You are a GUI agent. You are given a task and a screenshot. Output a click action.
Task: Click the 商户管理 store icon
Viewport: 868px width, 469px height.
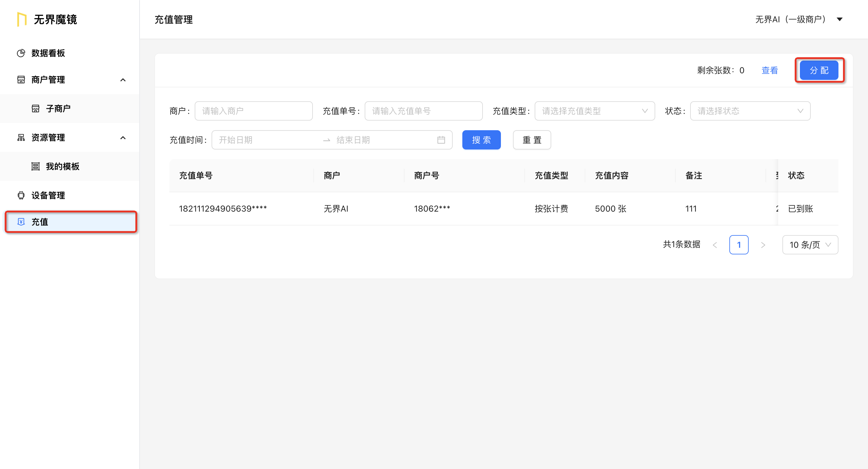(x=21, y=80)
